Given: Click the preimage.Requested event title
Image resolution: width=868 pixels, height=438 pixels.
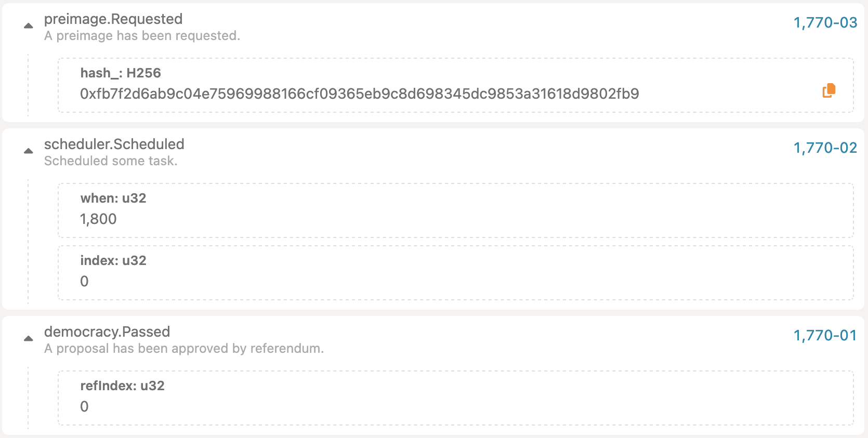Looking at the screenshot, I should 113,19.
